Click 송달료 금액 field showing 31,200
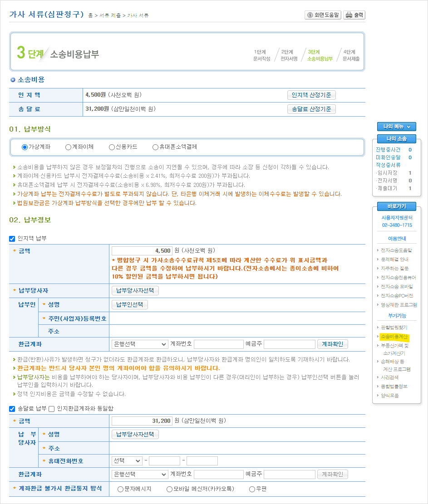This screenshot has height=504, width=428. coord(142,421)
